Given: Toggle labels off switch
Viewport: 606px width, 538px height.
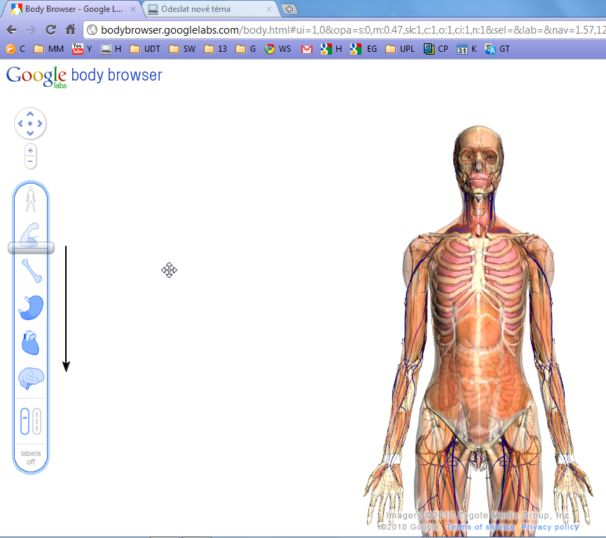Looking at the screenshot, I should (x=31, y=457).
